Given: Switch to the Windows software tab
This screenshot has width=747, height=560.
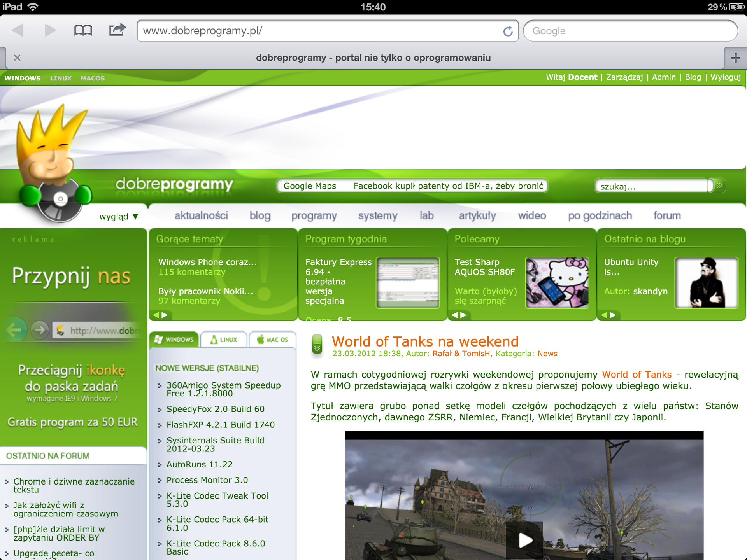Looking at the screenshot, I should click(x=174, y=339).
